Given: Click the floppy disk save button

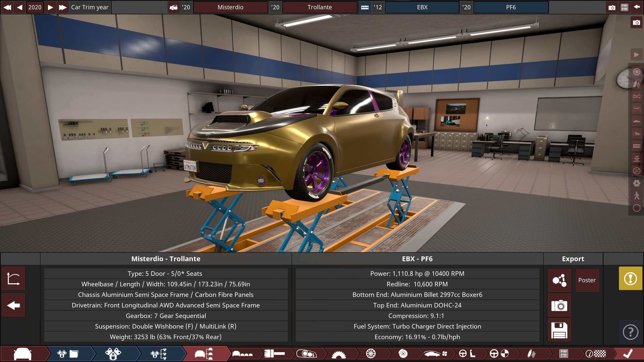Looking at the screenshot, I should point(559,330).
